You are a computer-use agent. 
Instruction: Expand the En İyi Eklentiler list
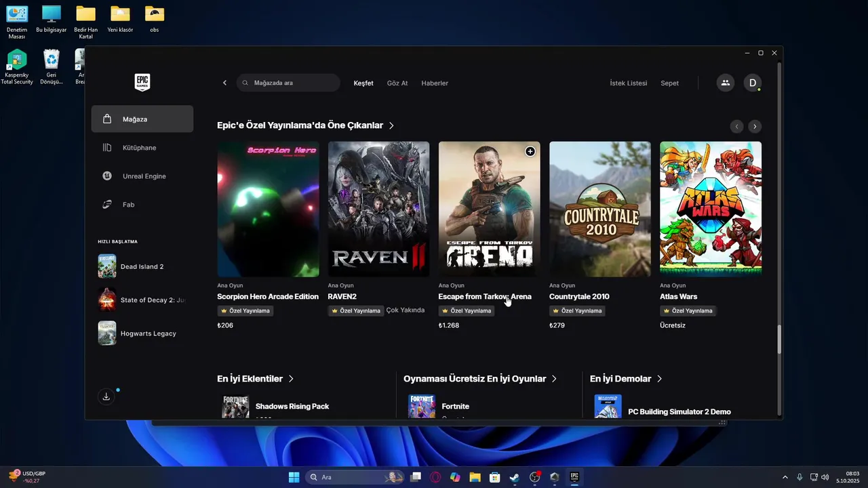pyautogui.click(x=255, y=379)
